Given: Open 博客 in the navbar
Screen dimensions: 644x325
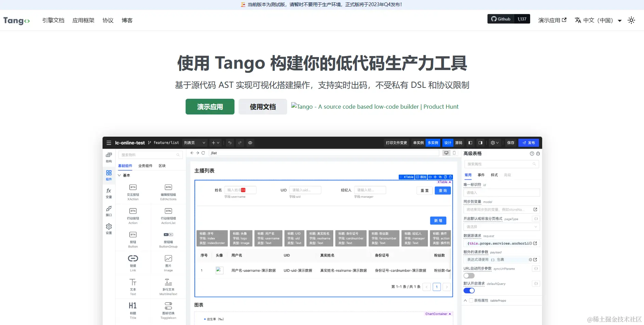Looking at the screenshot, I should (x=127, y=21).
